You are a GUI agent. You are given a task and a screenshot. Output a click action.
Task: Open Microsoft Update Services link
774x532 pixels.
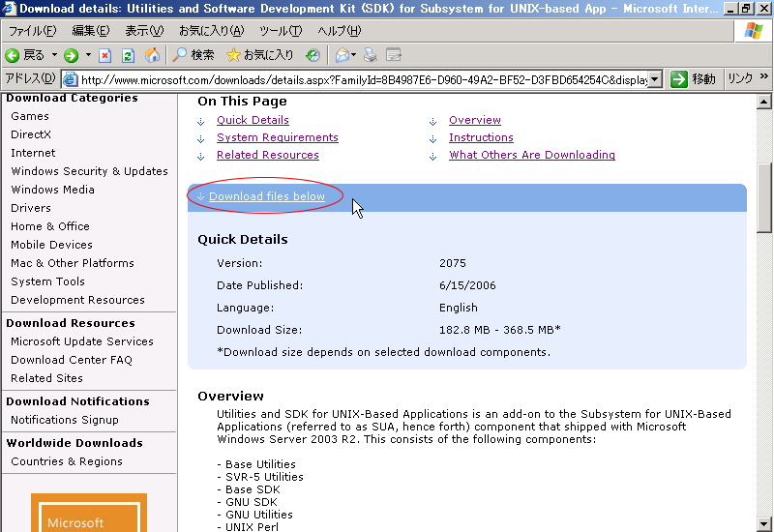point(82,341)
